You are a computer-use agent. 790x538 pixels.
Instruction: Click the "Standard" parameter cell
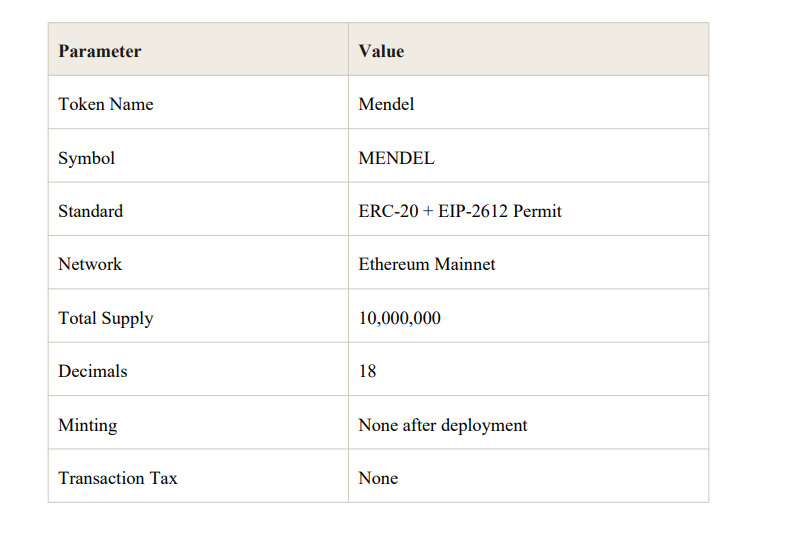(x=91, y=211)
